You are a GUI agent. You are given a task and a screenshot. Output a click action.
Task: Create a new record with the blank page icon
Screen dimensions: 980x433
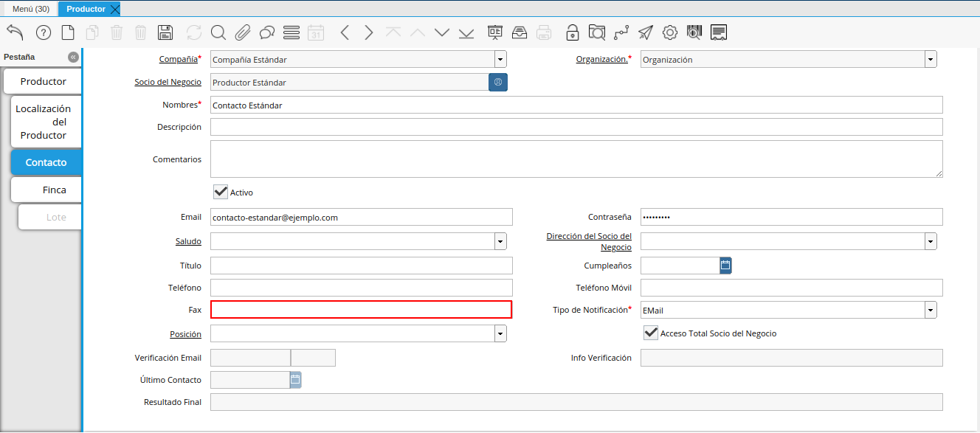pyautogui.click(x=68, y=32)
